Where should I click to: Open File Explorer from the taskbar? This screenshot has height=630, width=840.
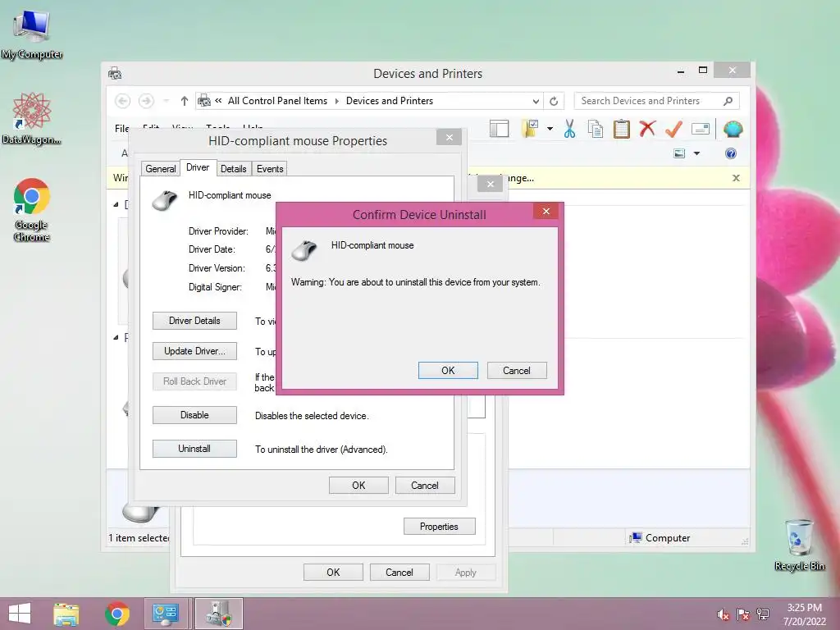coord(66,614)
